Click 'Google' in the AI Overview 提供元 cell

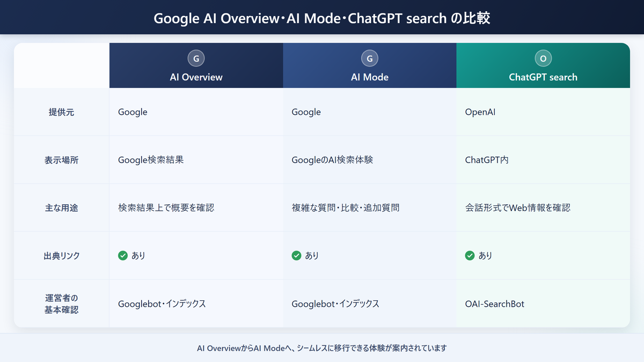point(133,112)
